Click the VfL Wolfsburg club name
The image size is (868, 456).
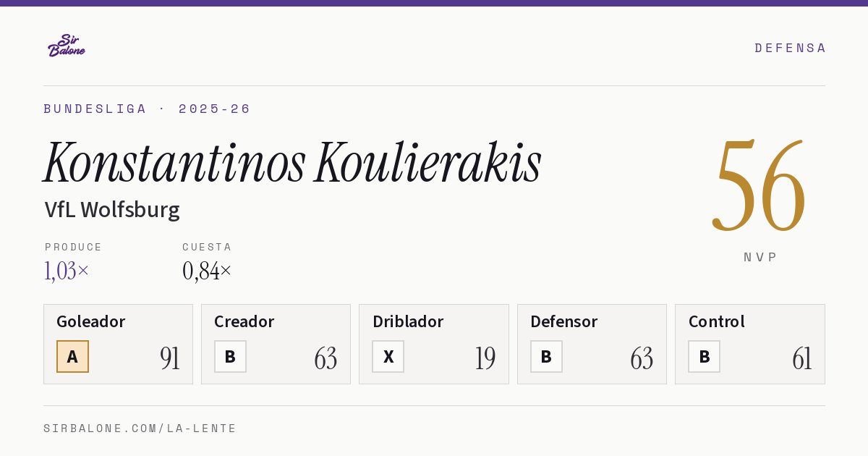tap(112, 209)
